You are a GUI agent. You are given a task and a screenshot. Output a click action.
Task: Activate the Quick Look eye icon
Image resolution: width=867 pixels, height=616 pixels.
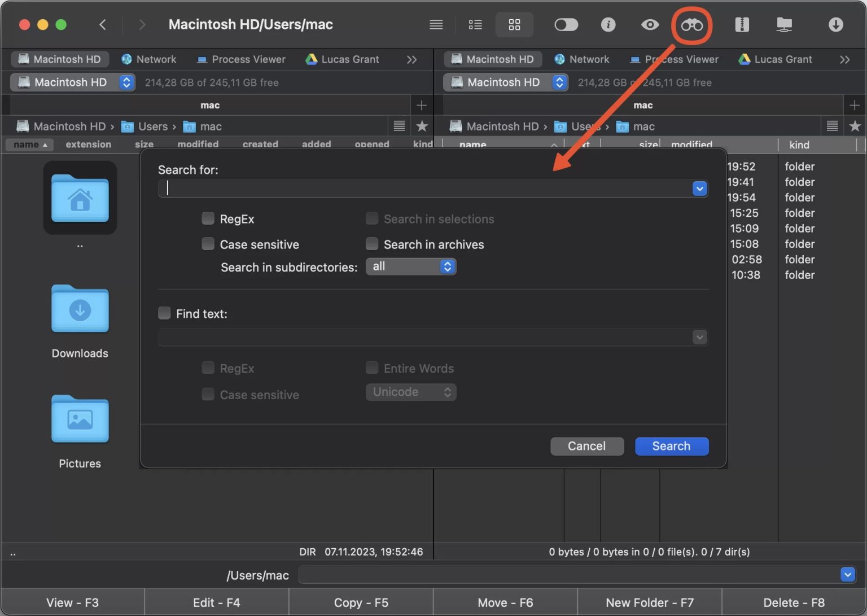650,24
